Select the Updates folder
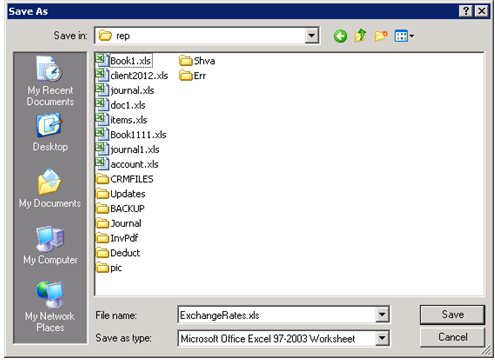The height and width of the screenshot is (360, 495). [121, 194]
